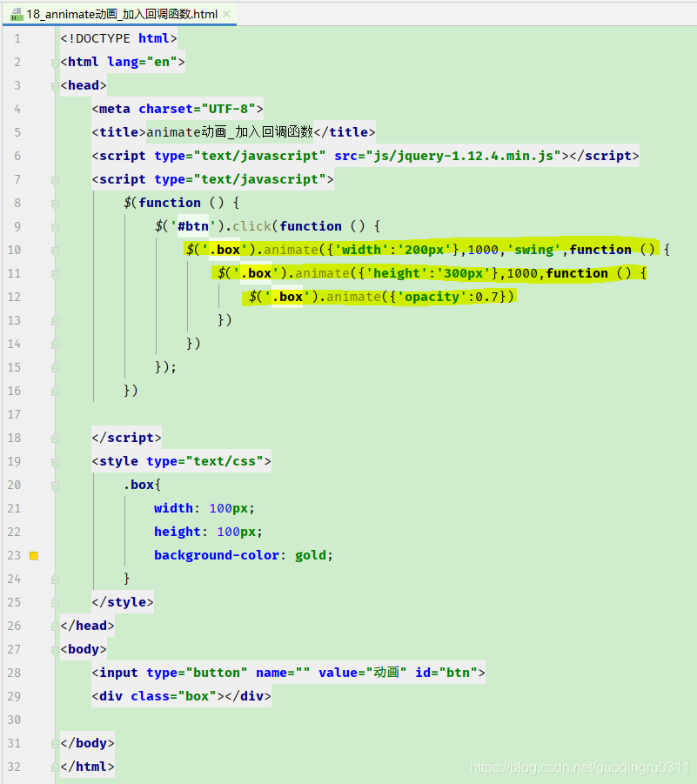Collapse the style block fold on line 19
The width and height of the screenshot is (697, 784).
[55, 462]
